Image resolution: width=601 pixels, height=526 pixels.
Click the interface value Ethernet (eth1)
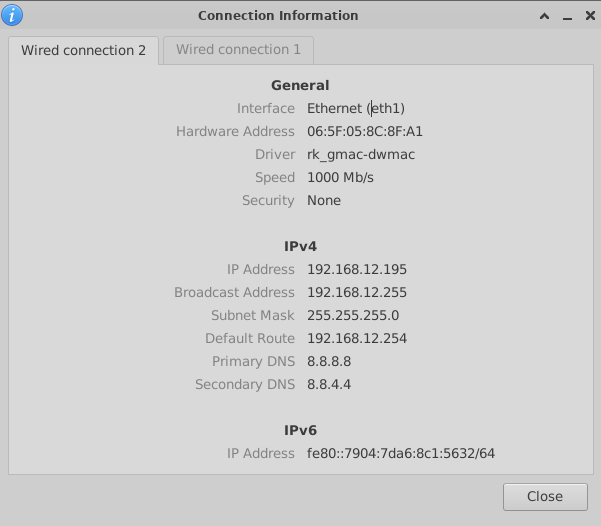(356, 108)
